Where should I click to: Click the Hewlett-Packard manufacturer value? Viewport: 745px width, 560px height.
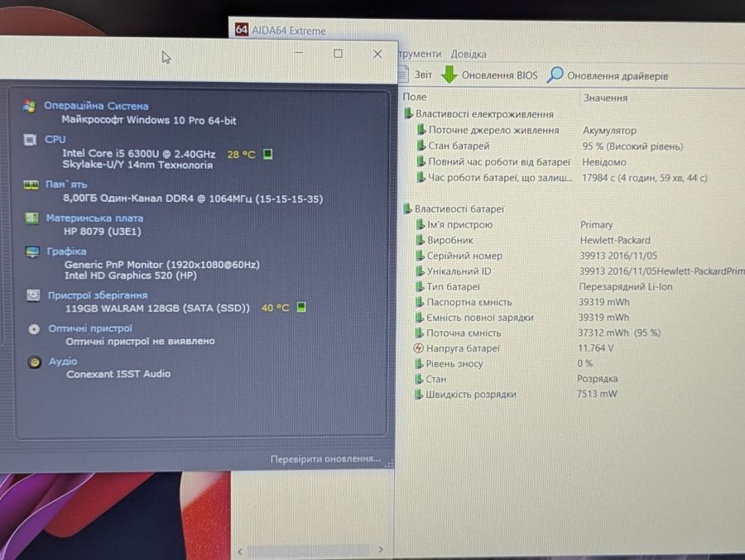[615, 241]
